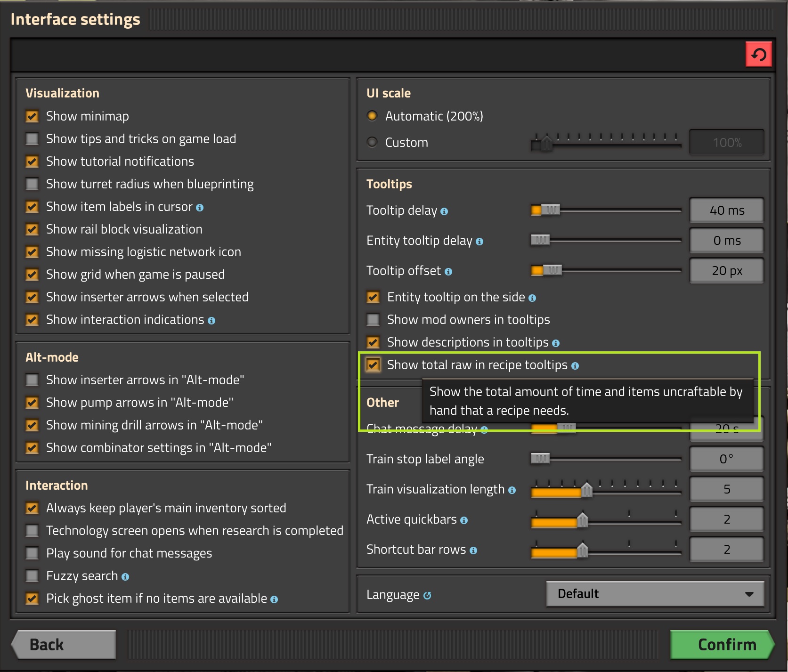788x672 pixels.
Task: Click info icon next to Entity tooltip delay
Action: (479, 242)
